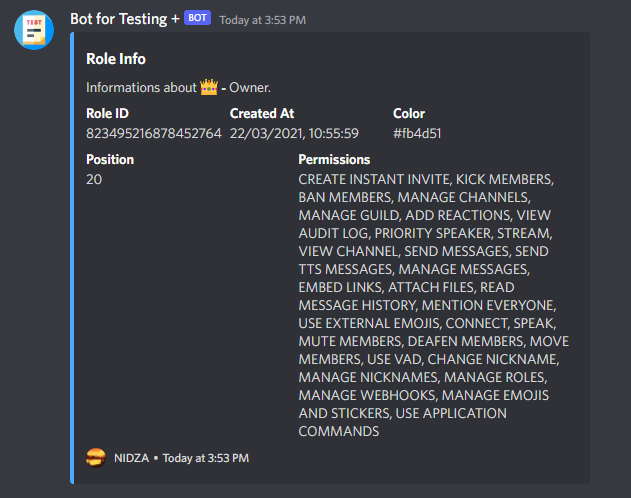Click the position value 20
This screenshot has width=631, height=498.
click(x=94, y=179)
